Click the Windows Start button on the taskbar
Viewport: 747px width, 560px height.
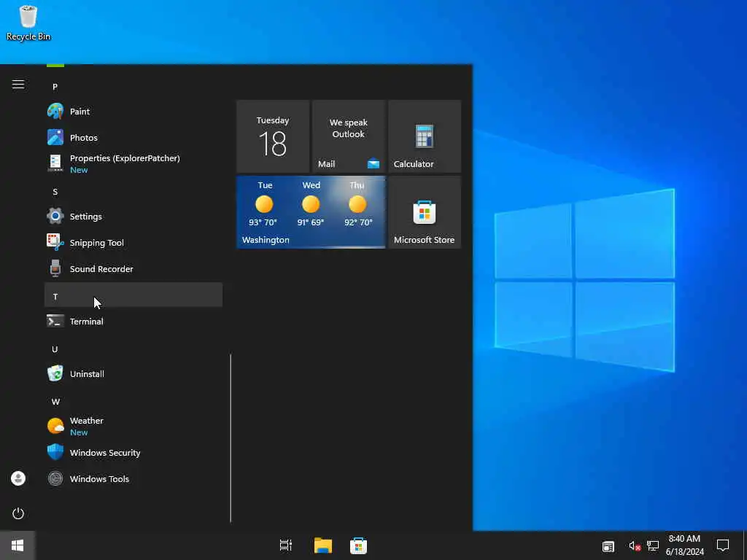(18, 545)
